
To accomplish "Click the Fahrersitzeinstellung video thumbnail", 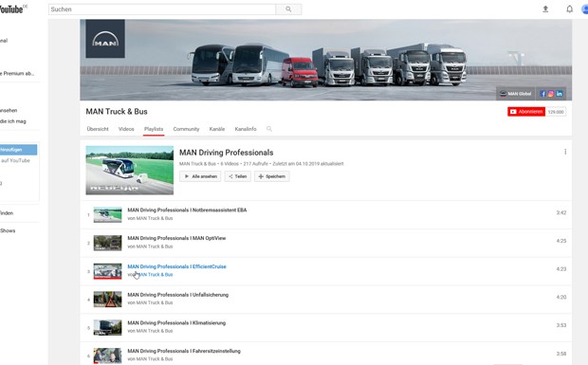I will 107,356.
